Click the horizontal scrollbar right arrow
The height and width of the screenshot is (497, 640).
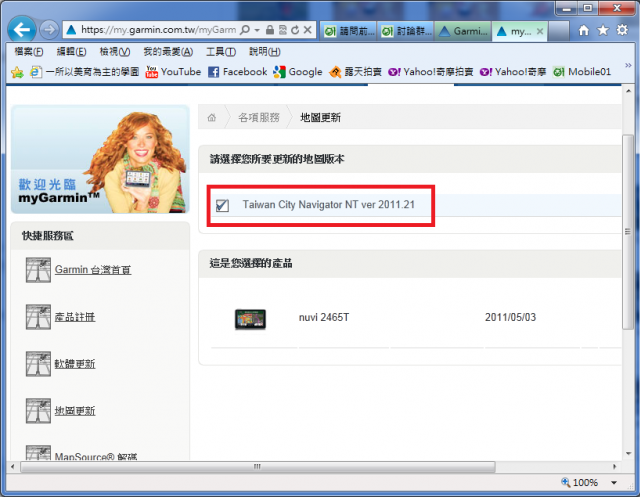(615, 466)
